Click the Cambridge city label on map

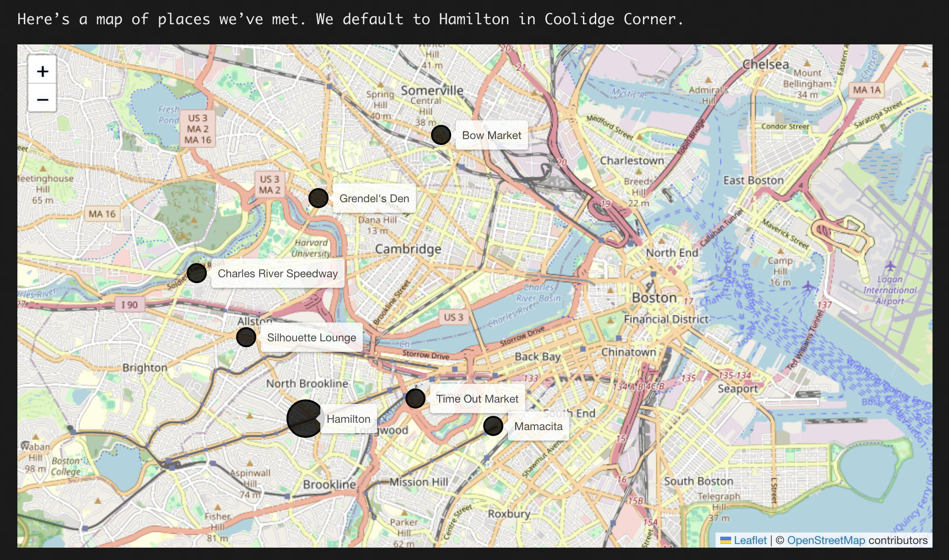(408, 249)
